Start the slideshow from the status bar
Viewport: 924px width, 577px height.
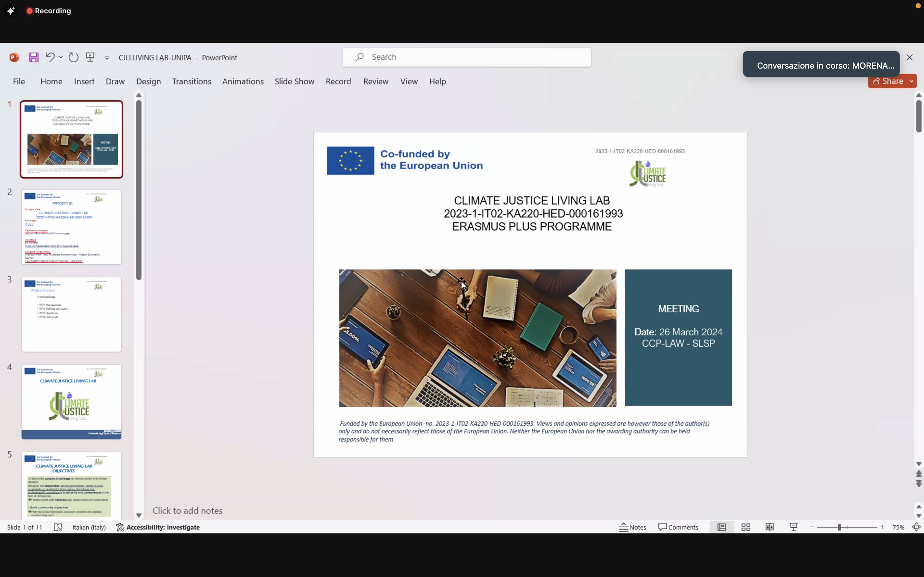793,527
